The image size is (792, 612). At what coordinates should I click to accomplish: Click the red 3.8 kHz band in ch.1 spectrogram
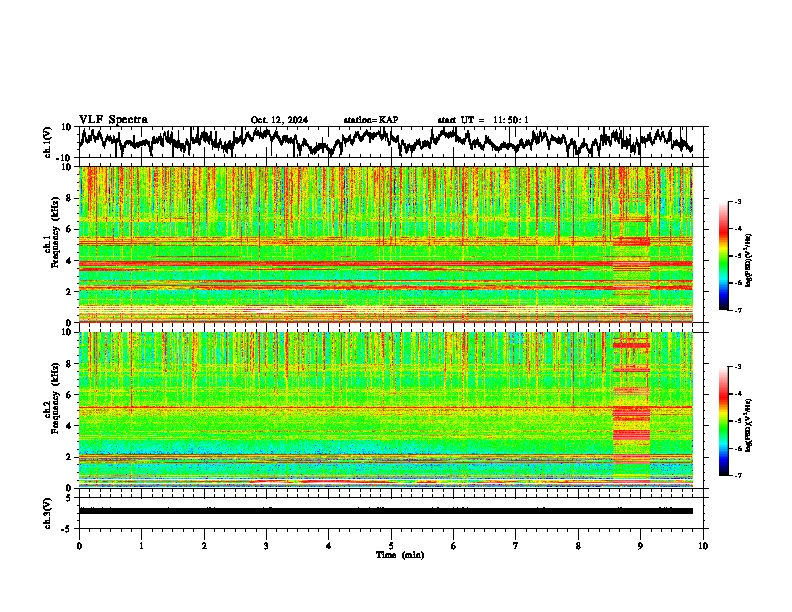click(x=385, y=264)
